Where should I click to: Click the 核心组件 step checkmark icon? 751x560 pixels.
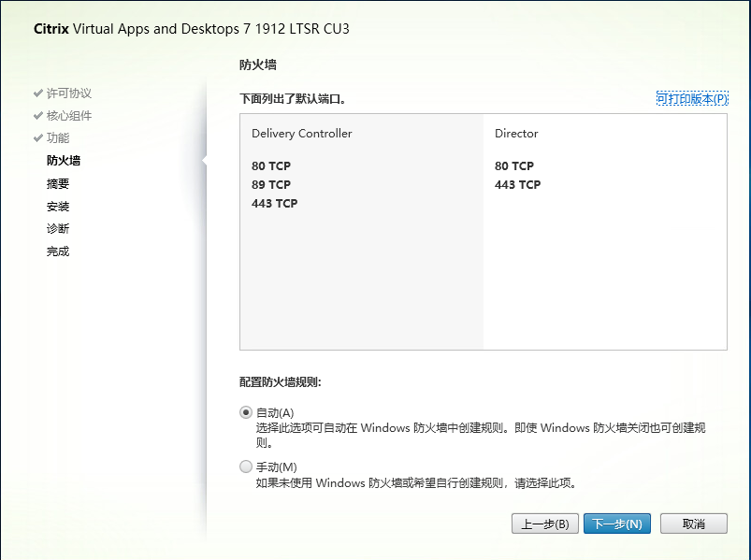coord(38,116)
